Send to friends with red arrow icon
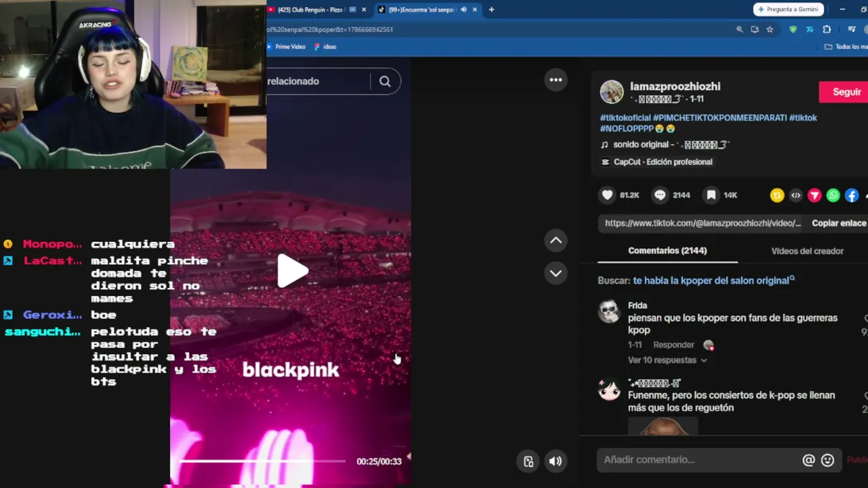The height and width of the screenshot is (488, 868). click(814, 195)
